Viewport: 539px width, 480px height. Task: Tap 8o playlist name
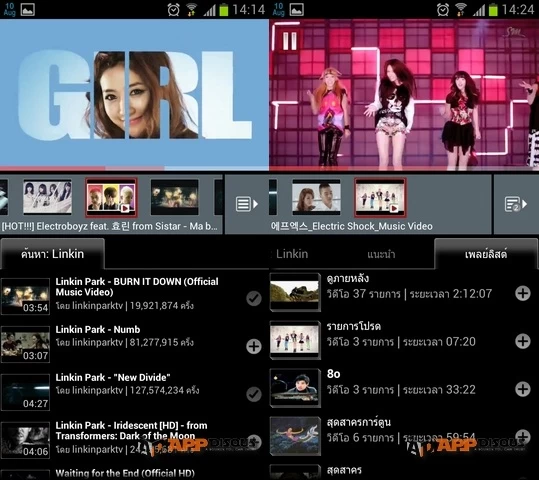point(333,374)
